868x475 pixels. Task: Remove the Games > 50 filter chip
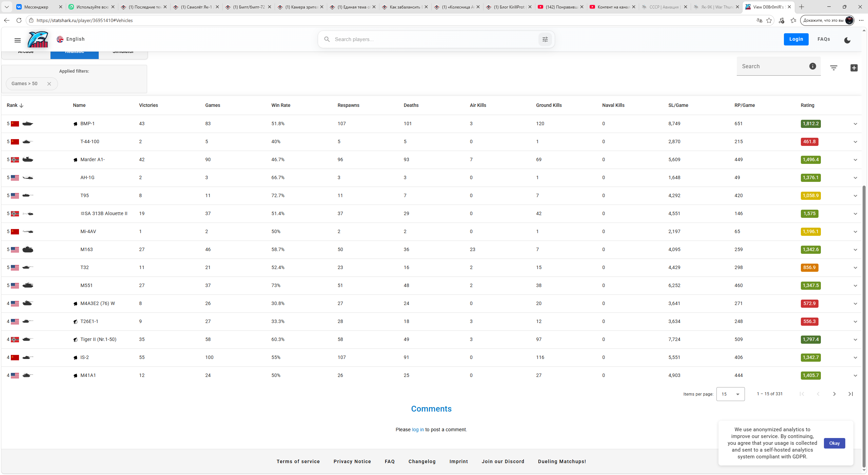pos(49,84)
